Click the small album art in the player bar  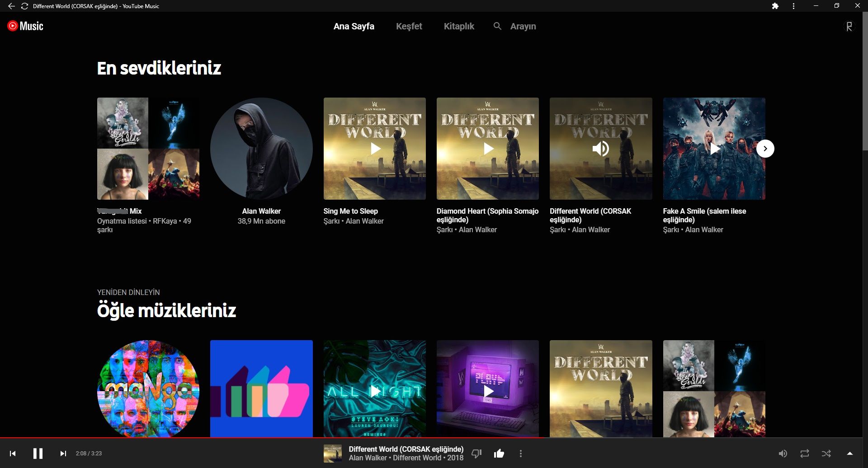click(x=333, y=454)
